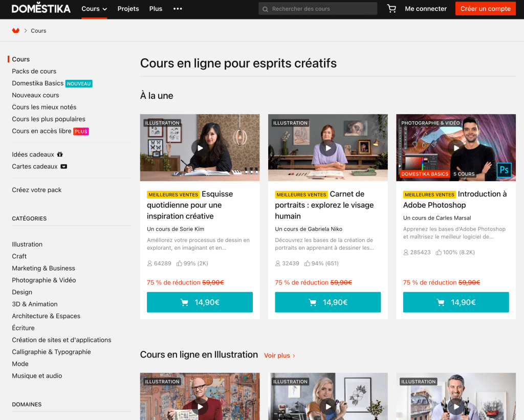Expand the Cours dropdown in header
The width and height of the screenshot is (524, 420).
[x=94, y=9]
